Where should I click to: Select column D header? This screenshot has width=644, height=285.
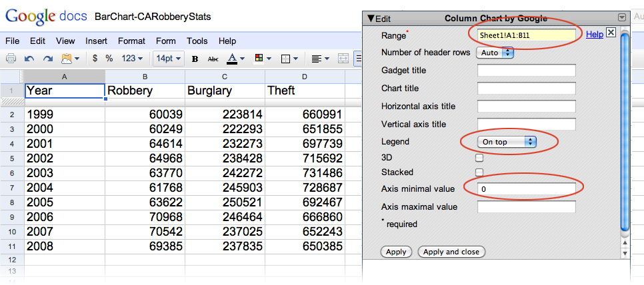[305, 77]
